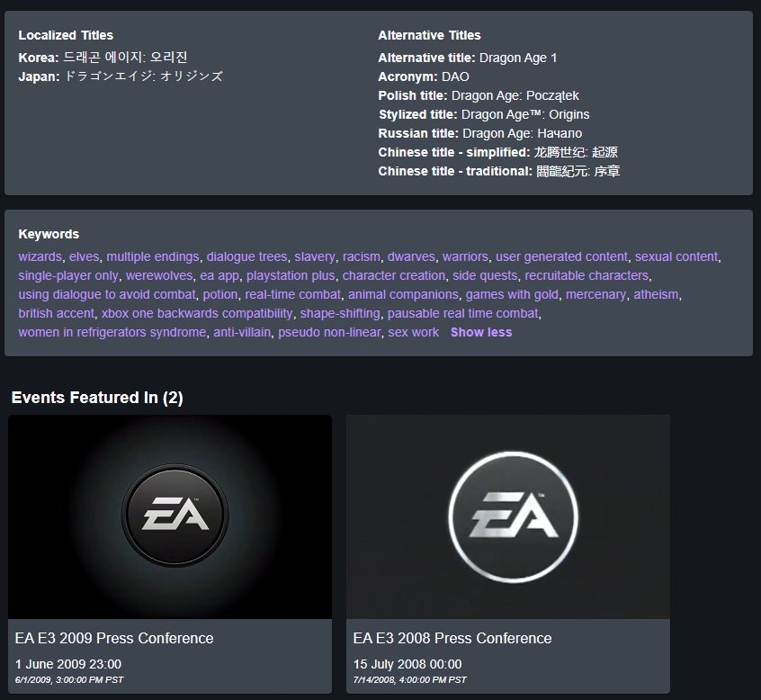Open the 'racism' keyword link

tap(362, 256)
